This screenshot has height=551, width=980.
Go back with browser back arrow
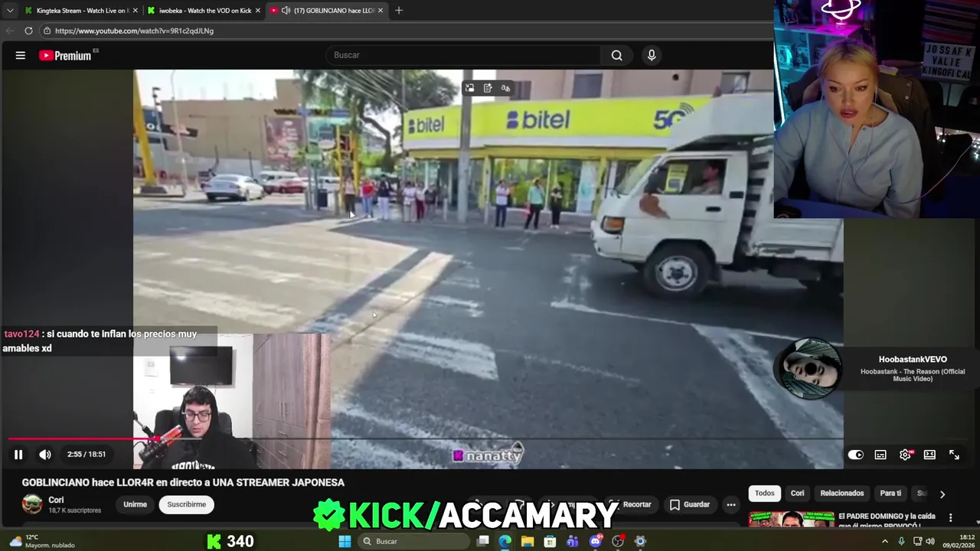coord(9,31)
